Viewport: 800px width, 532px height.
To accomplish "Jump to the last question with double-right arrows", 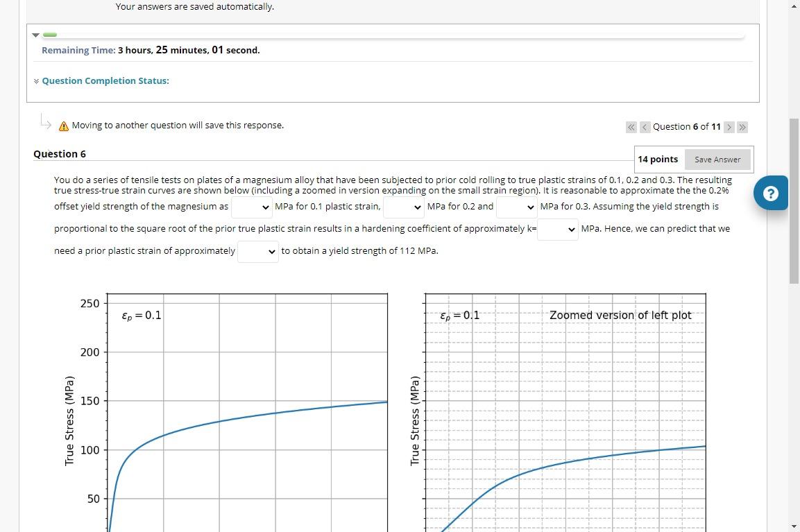I will [x=742, y=127].
